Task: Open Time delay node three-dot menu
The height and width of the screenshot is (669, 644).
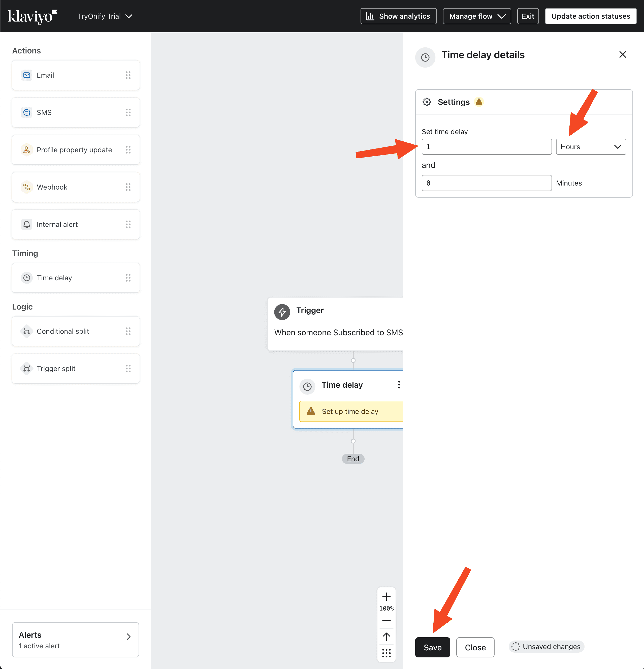Action: click(399, 385)
